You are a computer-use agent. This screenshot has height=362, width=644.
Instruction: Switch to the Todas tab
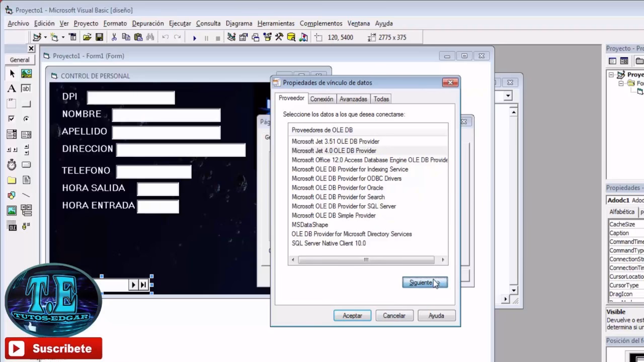[x=381, y=99]
